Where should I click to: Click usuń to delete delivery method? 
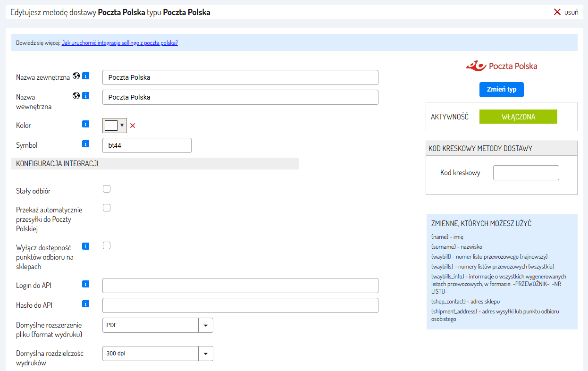[x=566, y=12]
